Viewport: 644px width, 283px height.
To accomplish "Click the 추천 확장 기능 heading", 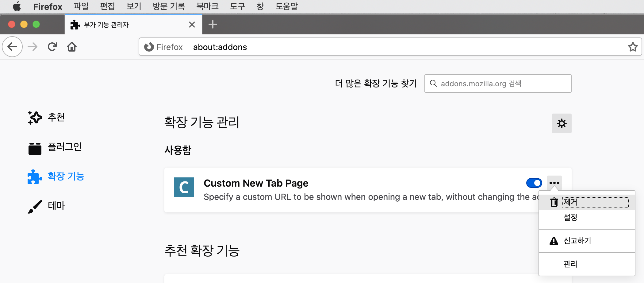I will (202, 250).
